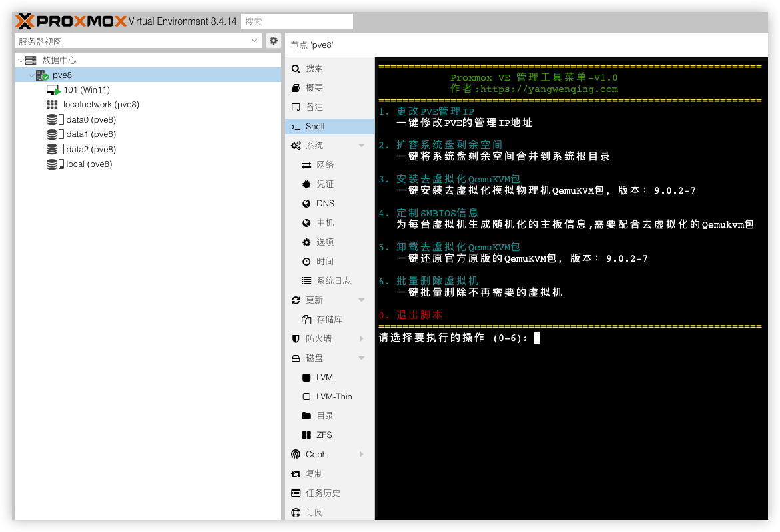The height and width of the screenshot is (532, 780).
Task: Open the 服务器视图 view dropdown
Action: tap(139, 41)
